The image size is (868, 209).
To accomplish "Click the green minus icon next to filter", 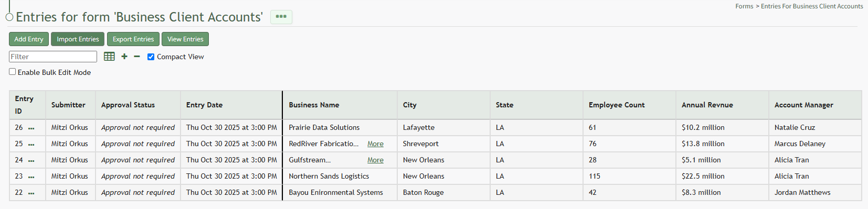I will pyautogui.click(x=137, y=57).
